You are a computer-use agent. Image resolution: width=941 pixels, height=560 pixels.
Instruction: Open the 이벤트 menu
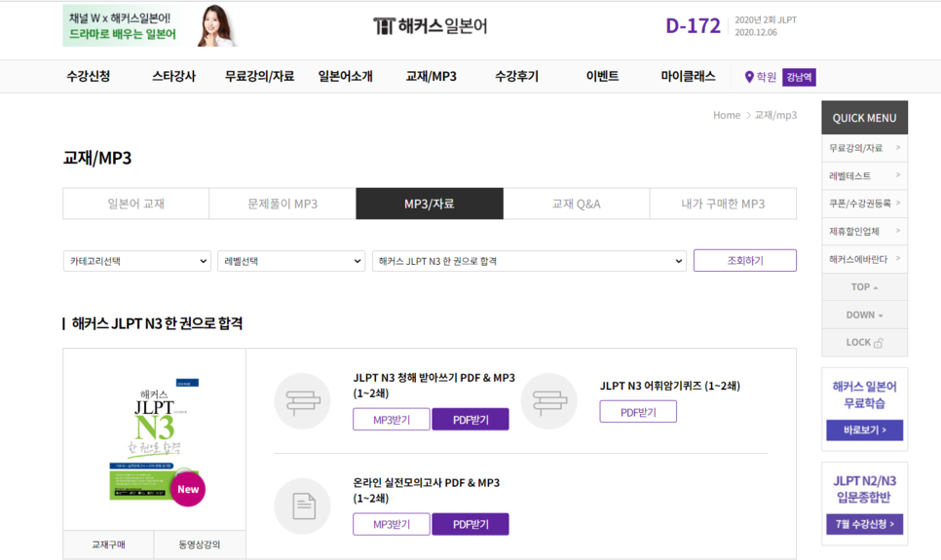pos(603,76)
